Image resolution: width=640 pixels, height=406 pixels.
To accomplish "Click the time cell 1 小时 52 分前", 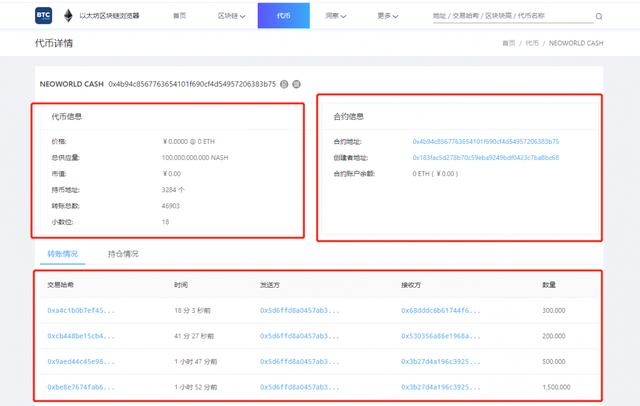I will click(x=196, y=387).
